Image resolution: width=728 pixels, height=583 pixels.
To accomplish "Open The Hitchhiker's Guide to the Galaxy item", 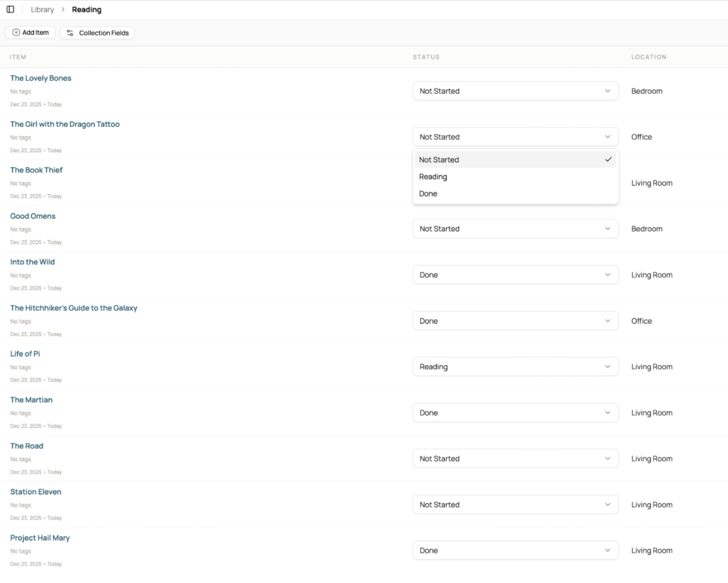I will 74,308.
